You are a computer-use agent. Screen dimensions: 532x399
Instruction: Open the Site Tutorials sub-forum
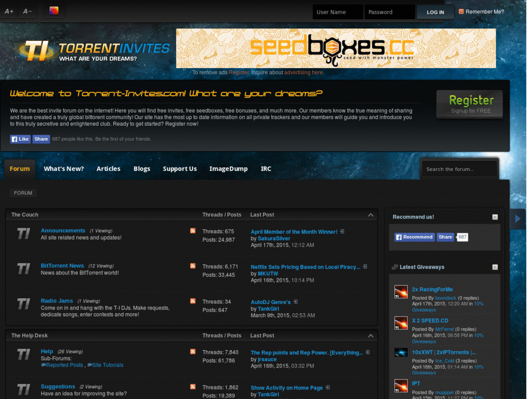(108, 365)
